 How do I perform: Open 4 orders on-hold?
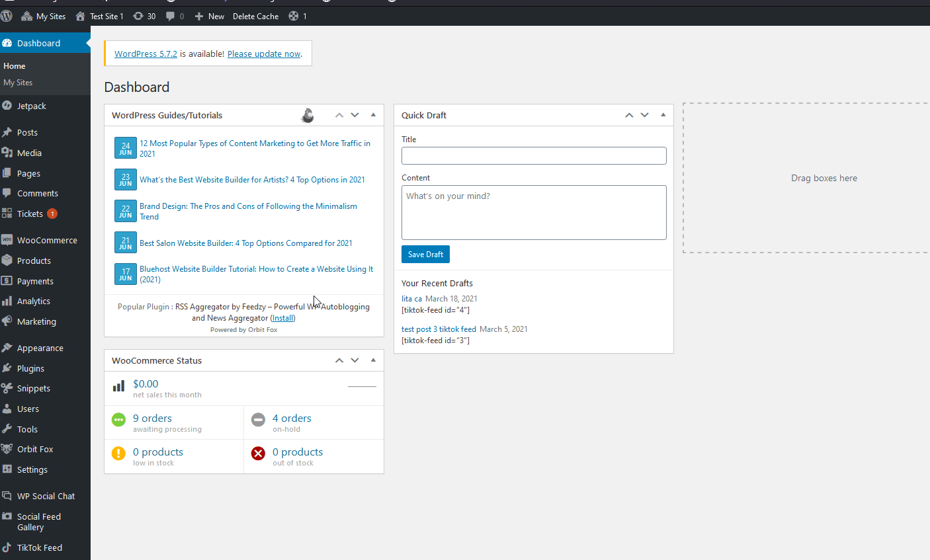pyautogui.click(x=314, y=422)
